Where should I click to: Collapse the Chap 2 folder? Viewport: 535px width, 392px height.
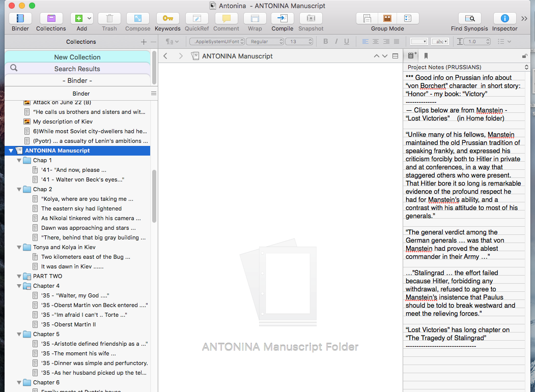pos(19,189)
